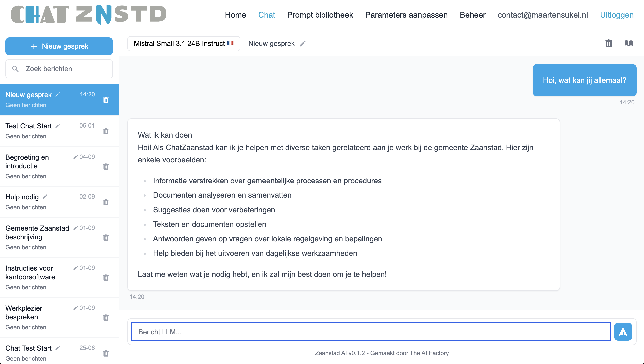Screen dimensions: 644x364
Task: Delete the "Test Chat Start" conversation
Action: [106, 131]
